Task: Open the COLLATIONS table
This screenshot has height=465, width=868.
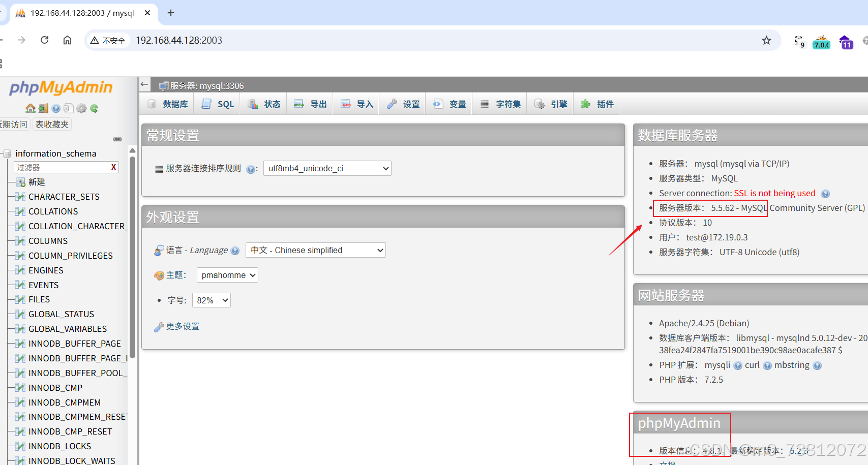Action: [53, 211]
